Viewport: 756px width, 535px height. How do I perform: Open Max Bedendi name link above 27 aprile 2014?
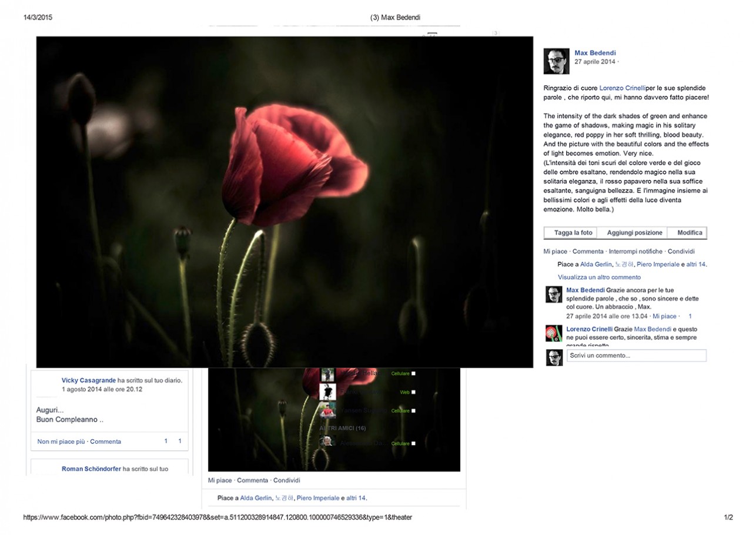[595, 53]
